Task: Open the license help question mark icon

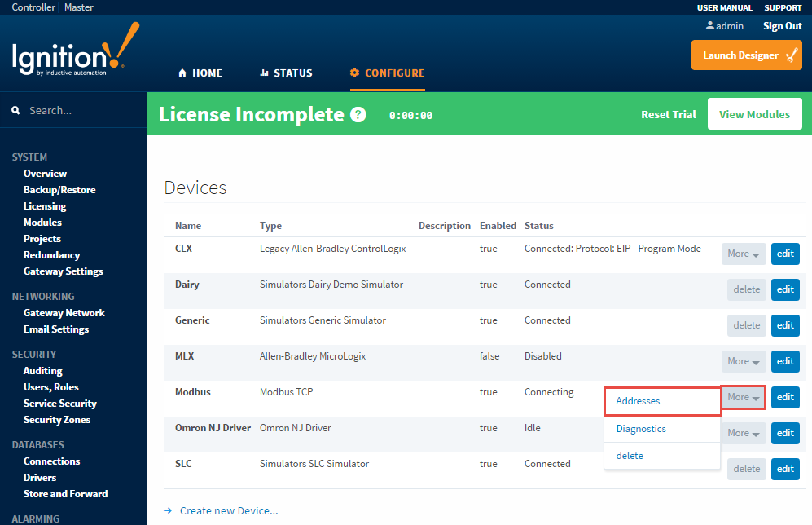Action: tap(358, 114)
